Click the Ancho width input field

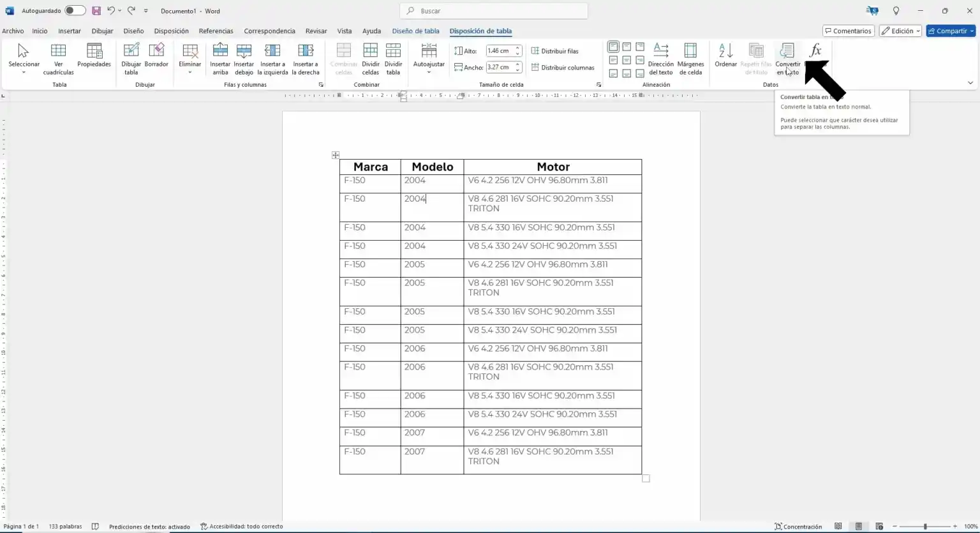(x=500, y=67)
